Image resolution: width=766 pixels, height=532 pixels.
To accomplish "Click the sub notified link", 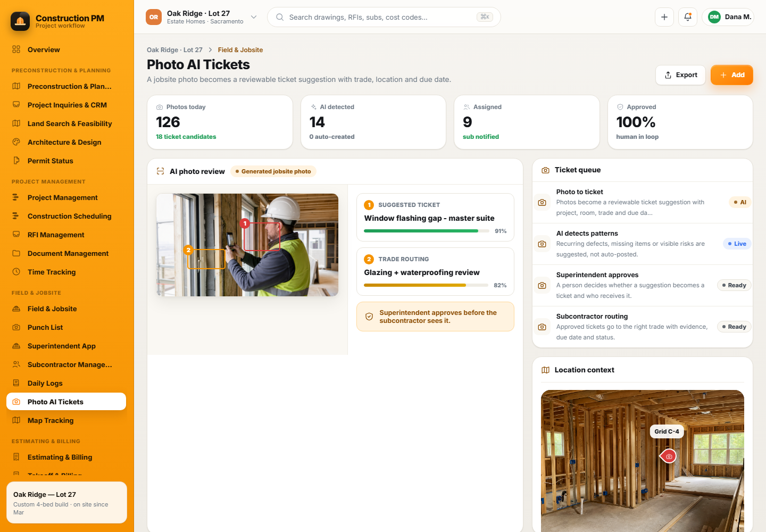I will coord(481,137).
